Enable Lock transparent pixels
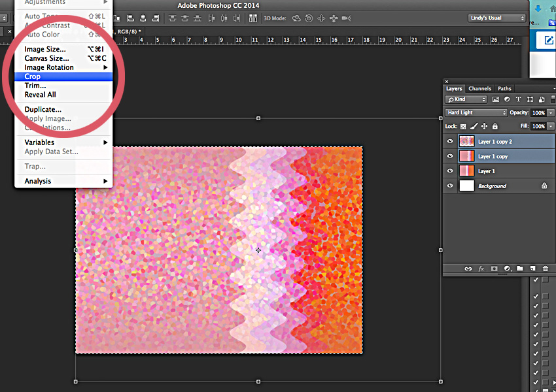The width and height of the screenshot is (556, 392). coord(462,126)
